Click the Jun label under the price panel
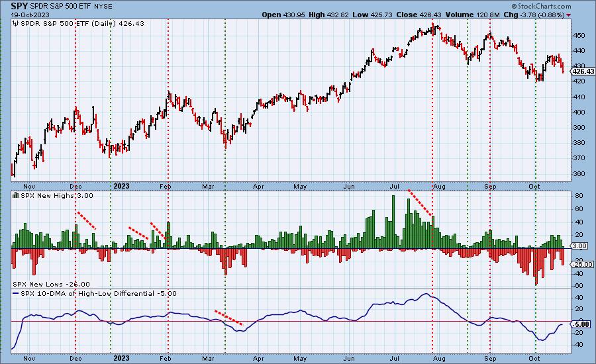Screen dimensions: 596x364 pos(349,187)
